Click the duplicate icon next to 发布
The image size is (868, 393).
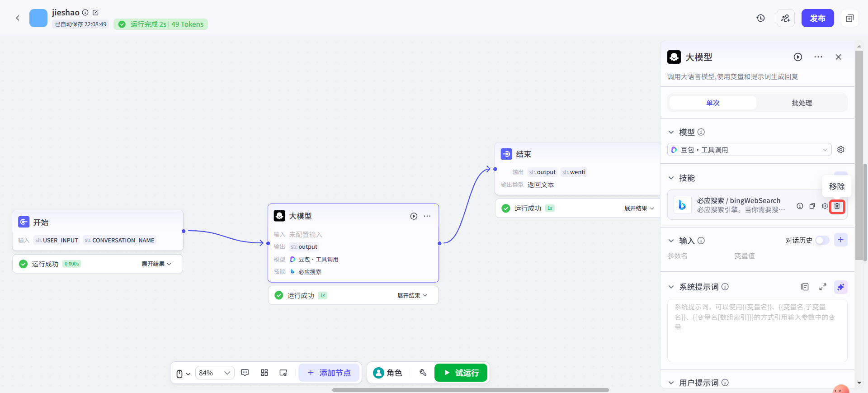tap(850, 18)
